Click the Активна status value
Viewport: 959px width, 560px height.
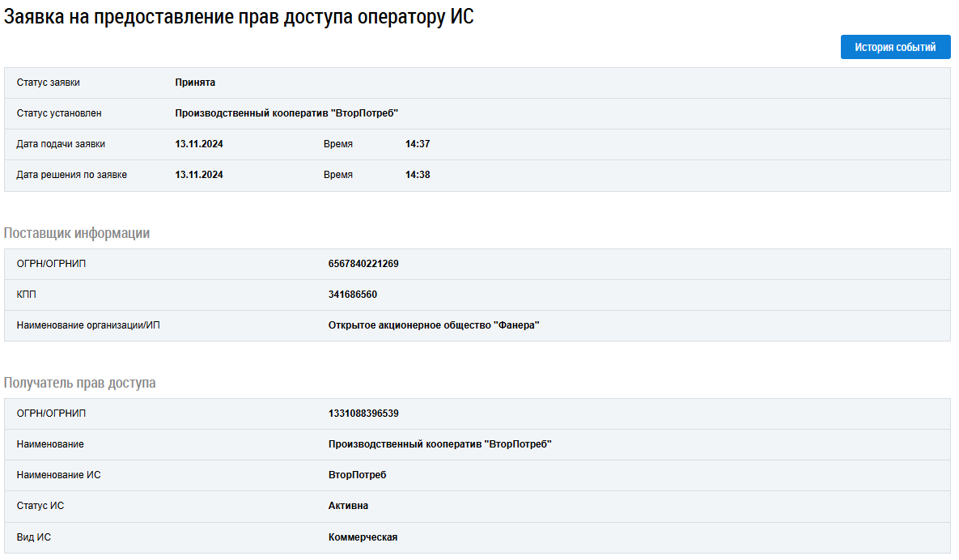click(348, 506)
